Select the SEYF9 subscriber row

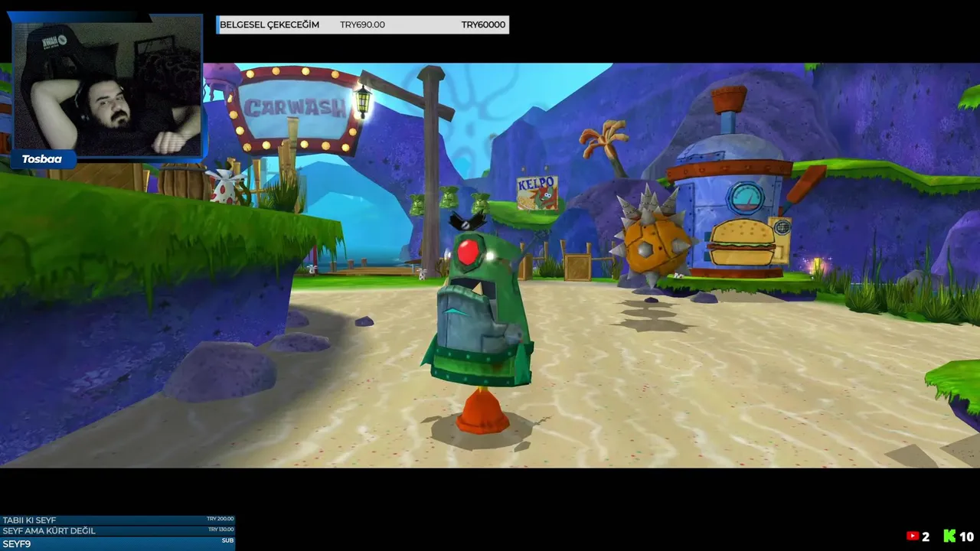pyautogui.click(x=117, y=544)
